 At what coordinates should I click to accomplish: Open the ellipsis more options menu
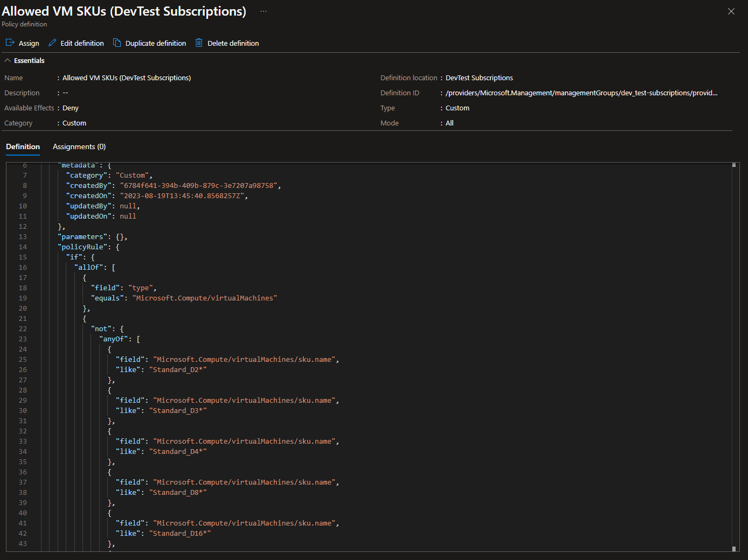[x=264, y=11]
